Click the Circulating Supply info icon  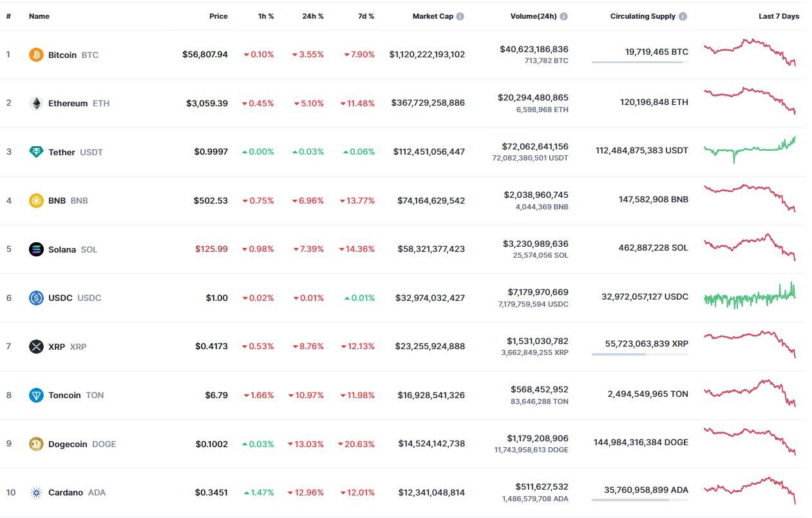[683, 16]
